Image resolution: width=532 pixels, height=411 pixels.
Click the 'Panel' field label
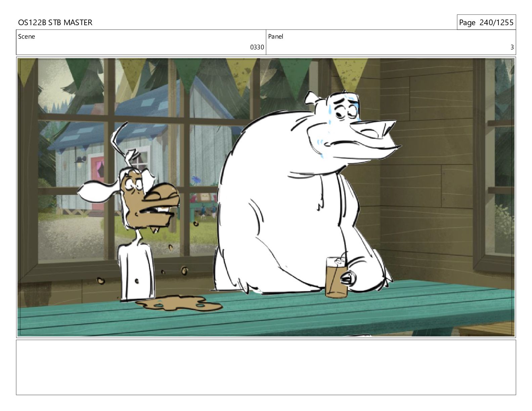pos(275,37)
